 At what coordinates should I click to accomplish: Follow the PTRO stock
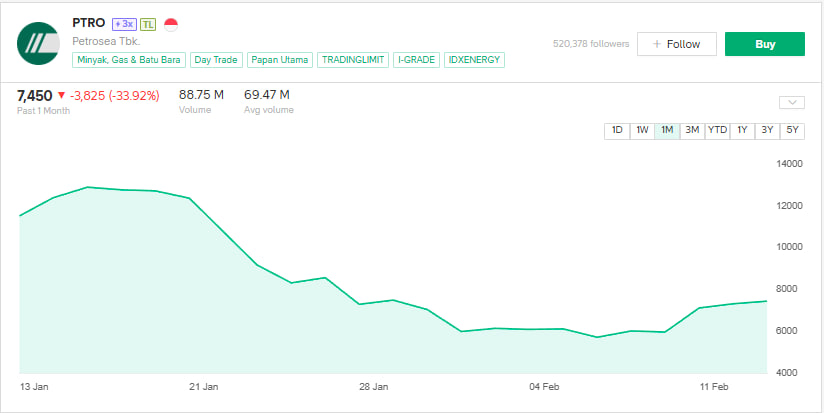click(x=676, y=44)
